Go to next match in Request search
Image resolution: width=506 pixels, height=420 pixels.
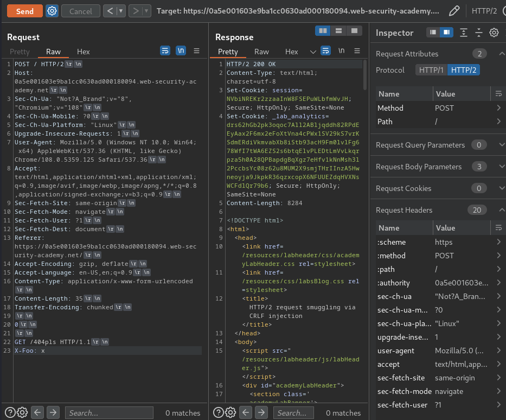click(53, 412)
